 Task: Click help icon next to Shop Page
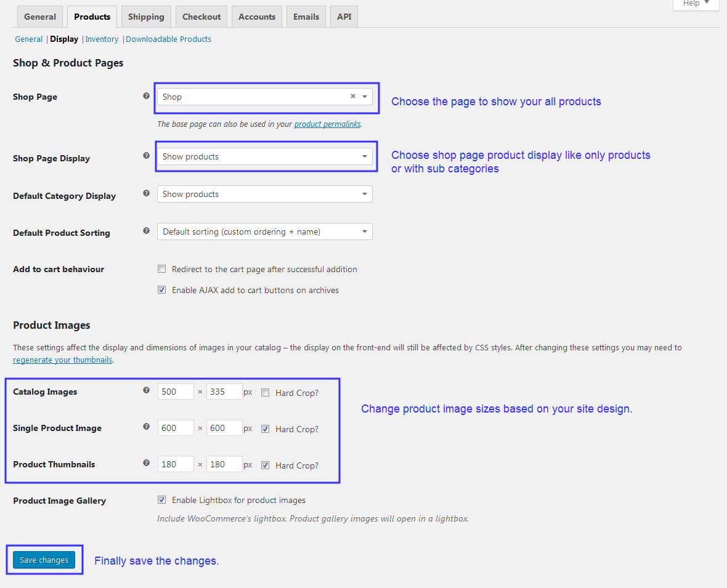click(146, 96)
